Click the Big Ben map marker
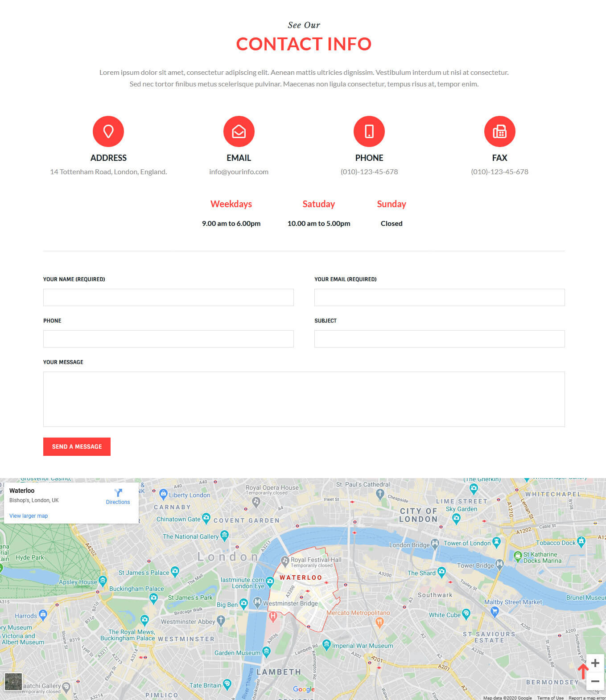Viewport: 606px width, 700px height. coord(243,604)
